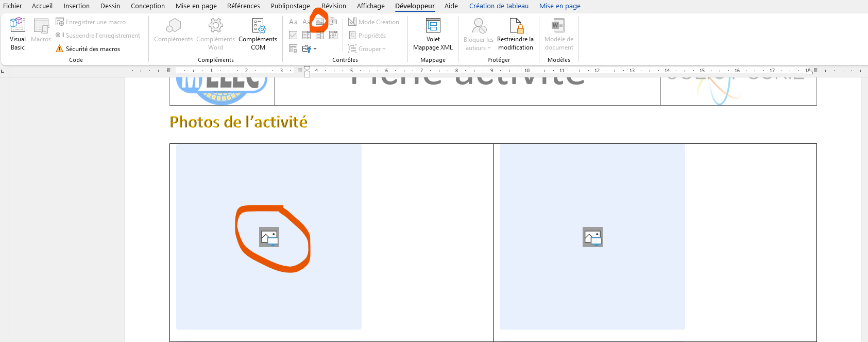Open the Volet Mappage XML pane
Viewport: 868px width, 342px height.
(433, 34)
